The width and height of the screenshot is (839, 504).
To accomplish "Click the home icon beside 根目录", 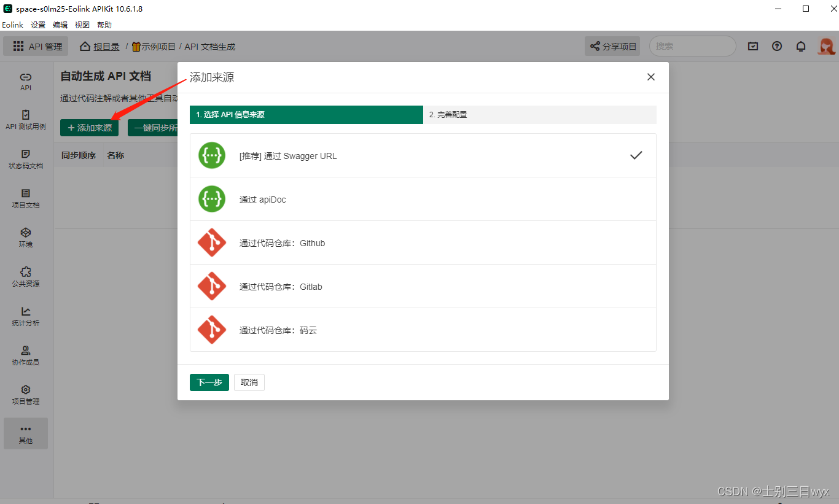I will 85,46.
